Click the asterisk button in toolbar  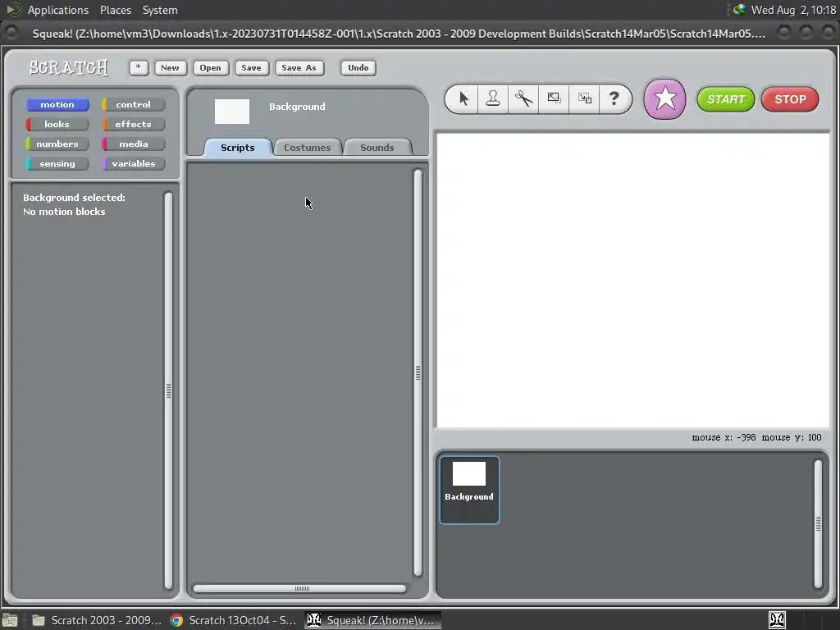point(139,67)
